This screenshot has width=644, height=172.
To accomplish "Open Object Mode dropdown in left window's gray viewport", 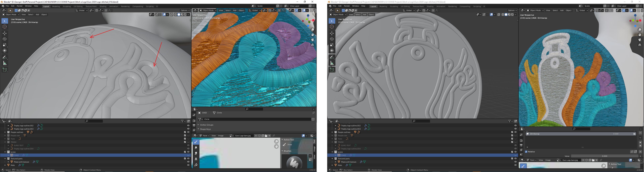I will coord(11,15).
